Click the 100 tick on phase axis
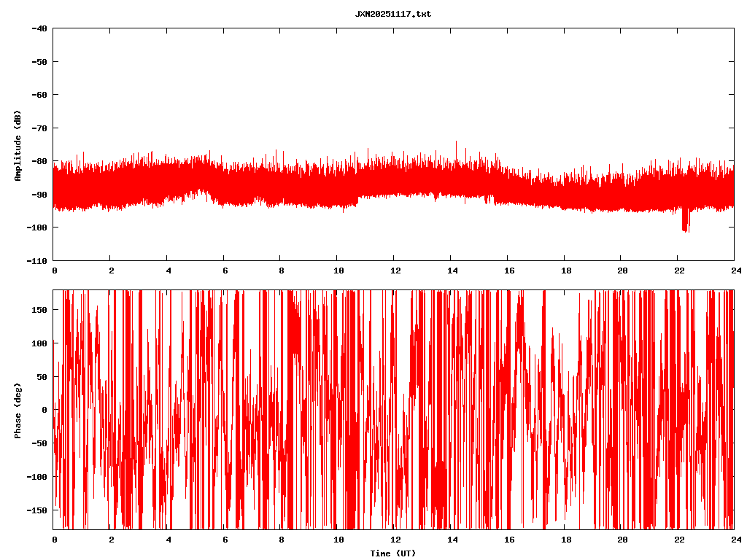This screenshot has height=560, width=747. [x=39, y=343]
